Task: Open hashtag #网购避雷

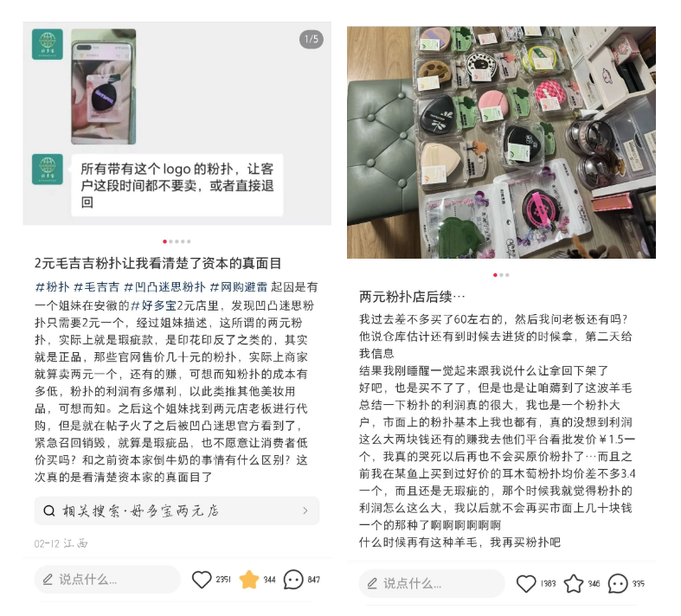Action: 239,287
